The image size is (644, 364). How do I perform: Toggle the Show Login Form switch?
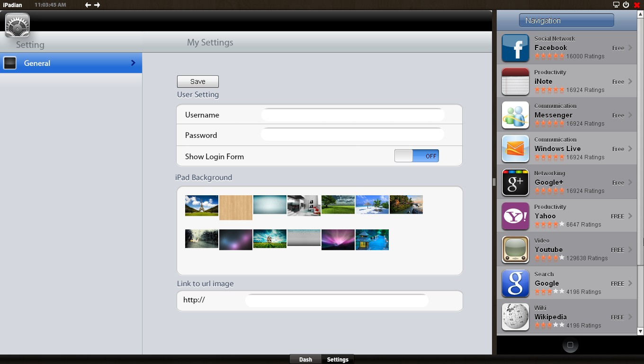click(417, 156)
